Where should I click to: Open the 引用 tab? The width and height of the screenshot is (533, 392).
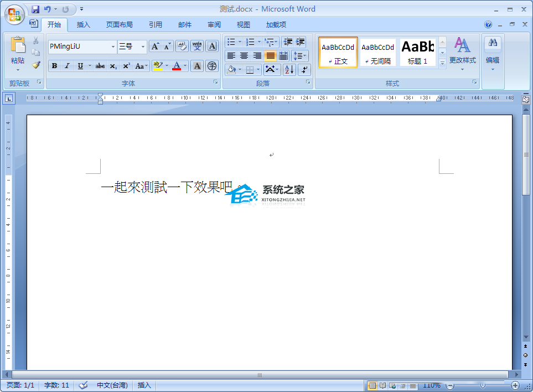tap(156, 25)
